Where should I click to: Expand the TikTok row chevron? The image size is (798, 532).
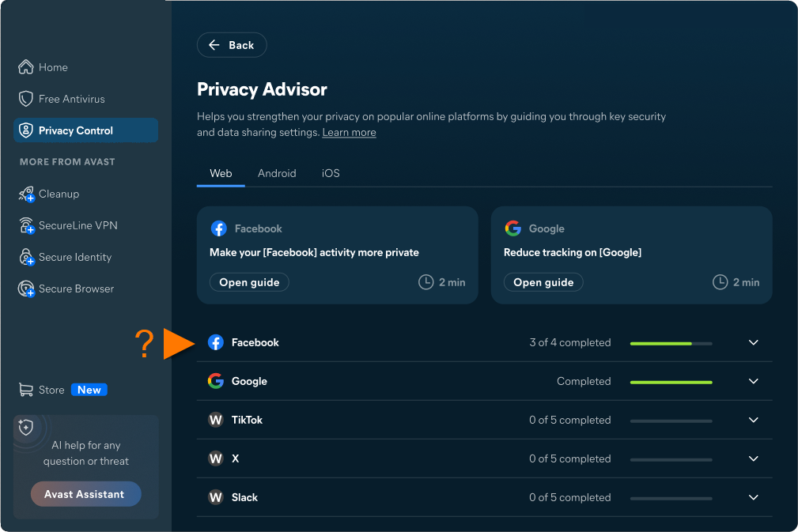pos(754,420)
